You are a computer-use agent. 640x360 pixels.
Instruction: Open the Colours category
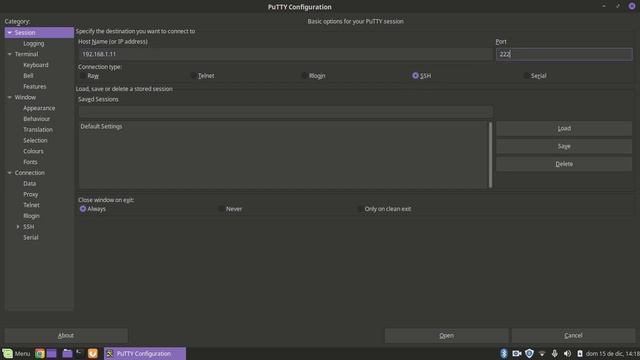coord(33,151)
